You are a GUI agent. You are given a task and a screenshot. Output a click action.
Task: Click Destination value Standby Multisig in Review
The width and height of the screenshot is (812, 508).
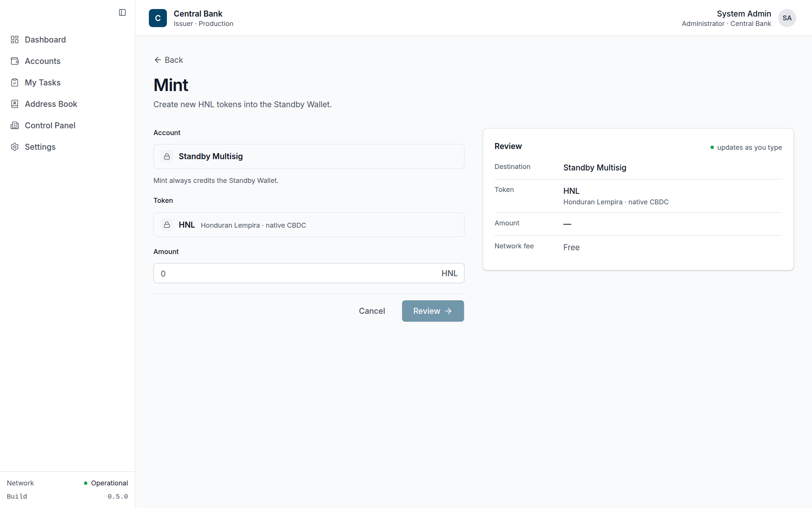[595, 167]
